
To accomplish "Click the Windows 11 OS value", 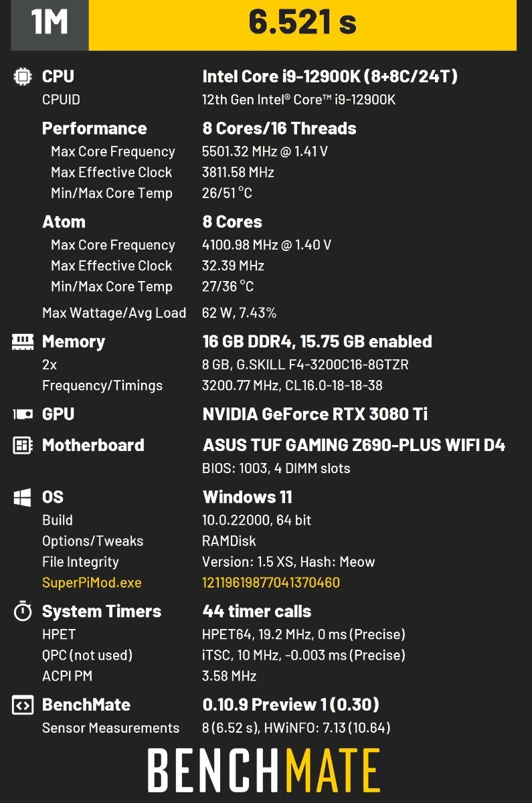I will click(x=247, y=497).
